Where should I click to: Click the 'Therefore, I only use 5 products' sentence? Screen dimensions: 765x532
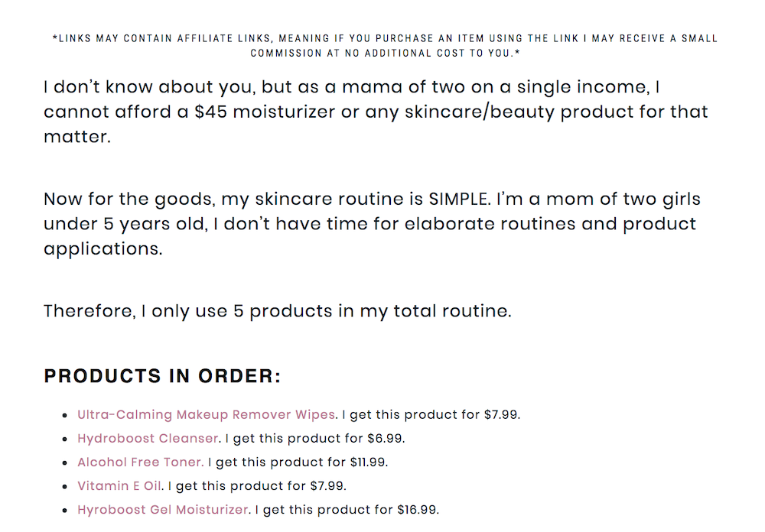(x=278, y=311)
